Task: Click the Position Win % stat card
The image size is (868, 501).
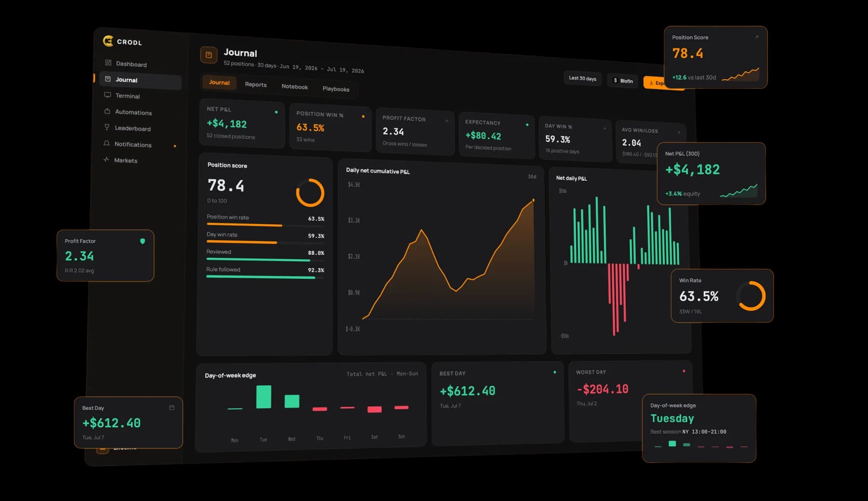Action: (331, 127)
